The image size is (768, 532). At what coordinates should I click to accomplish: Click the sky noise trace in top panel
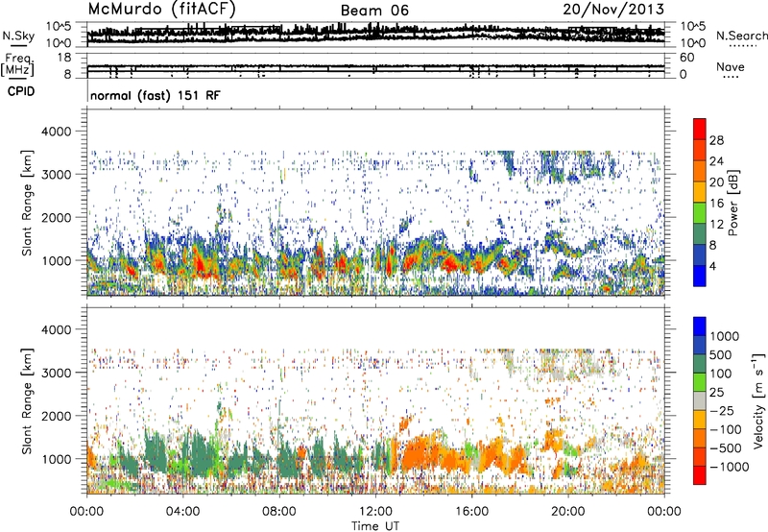[x=375, y=34]
